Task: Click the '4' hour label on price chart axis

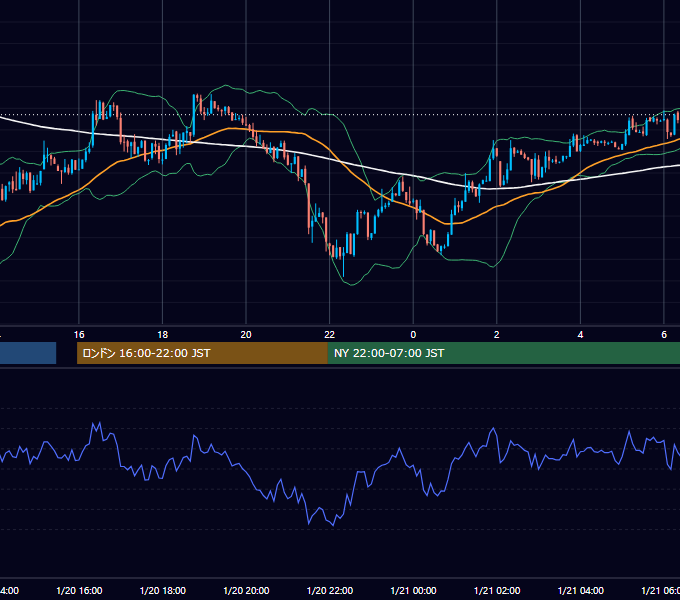Action: coord(580,335)
